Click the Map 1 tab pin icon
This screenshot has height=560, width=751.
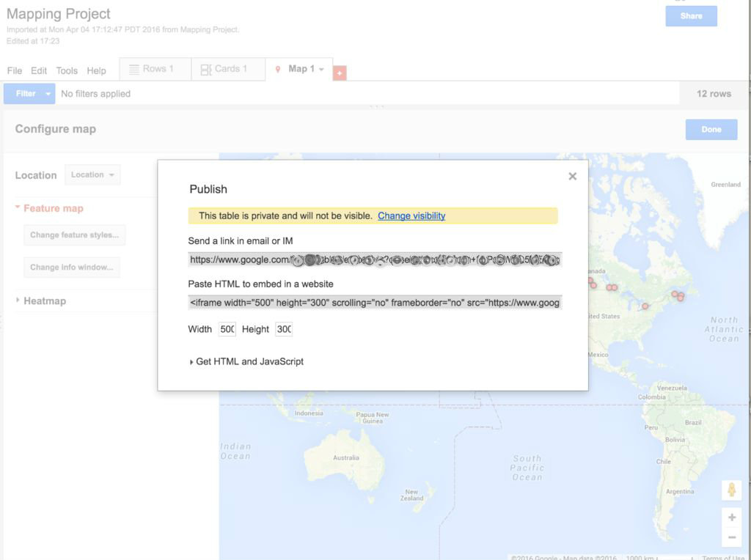[278, 69]
